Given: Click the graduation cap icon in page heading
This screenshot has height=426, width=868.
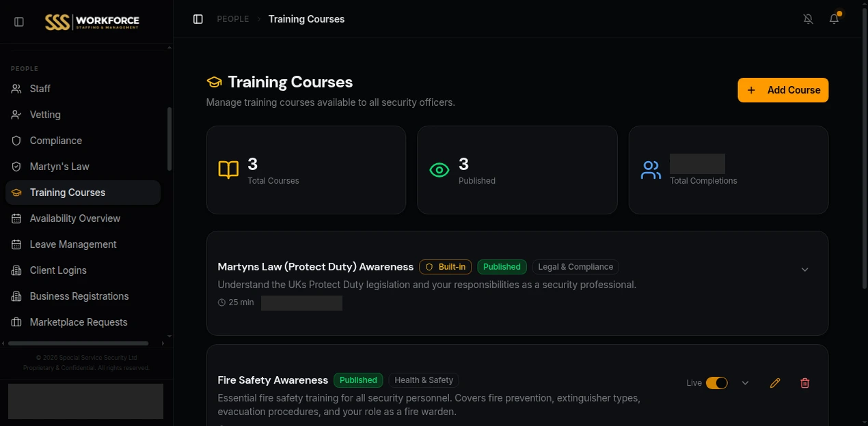Looking at the screenshot, I should 215,83.
